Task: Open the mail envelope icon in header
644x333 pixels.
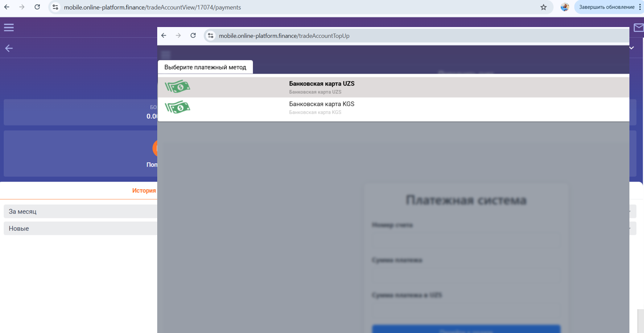Action: coord(639,28)
